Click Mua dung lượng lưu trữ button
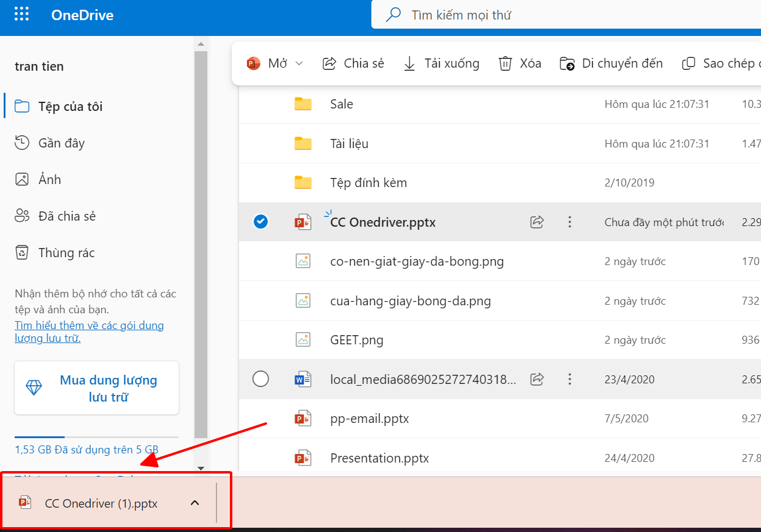Screen dimensions: 761x532 tap(97, 388)
